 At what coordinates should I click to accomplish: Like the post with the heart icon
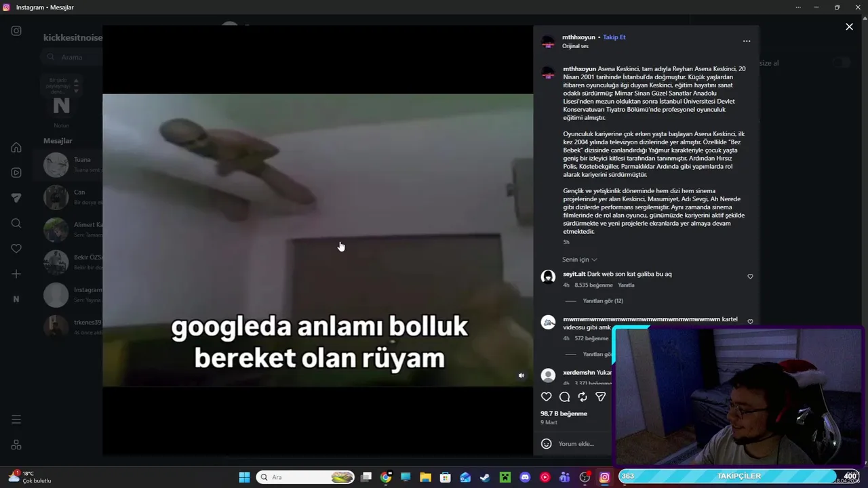547,397
